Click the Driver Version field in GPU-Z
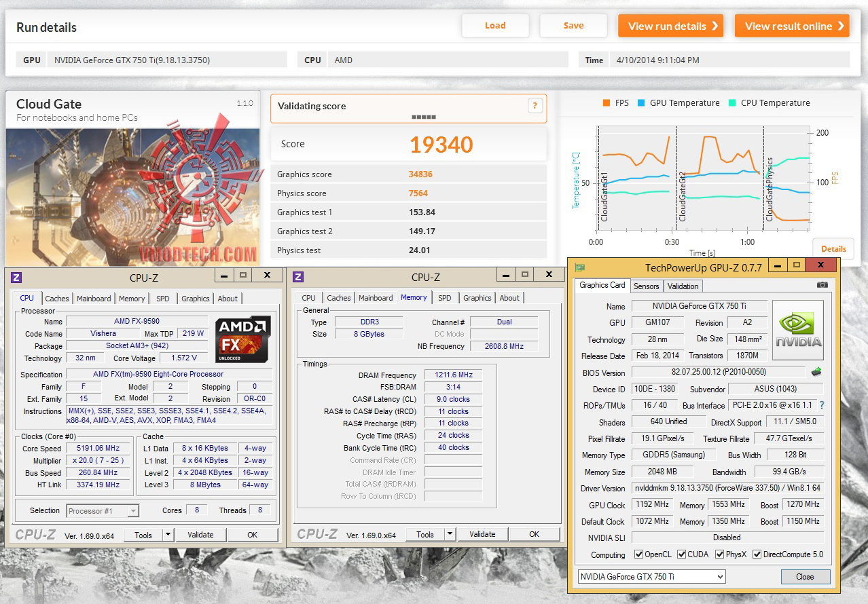868x604 pixels. (x=727, y=488)
